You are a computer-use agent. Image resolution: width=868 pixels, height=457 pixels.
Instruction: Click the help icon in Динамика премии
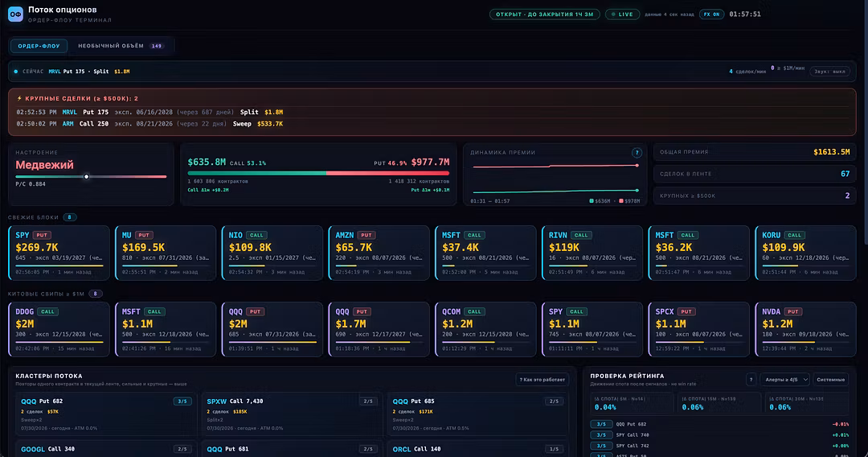pos(637,152)
